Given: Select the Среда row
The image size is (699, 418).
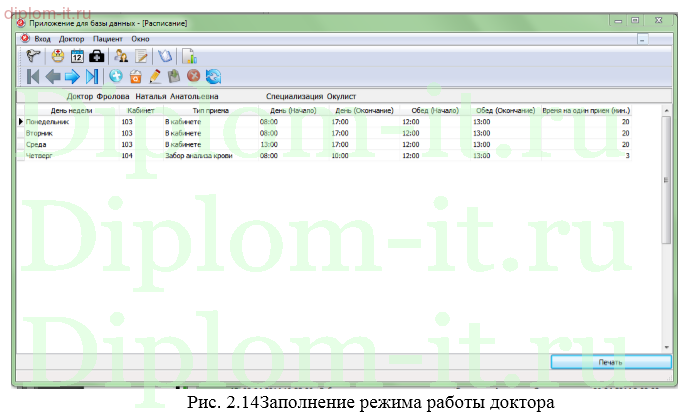Looking at the screenshot, I should tap(324, 144).
